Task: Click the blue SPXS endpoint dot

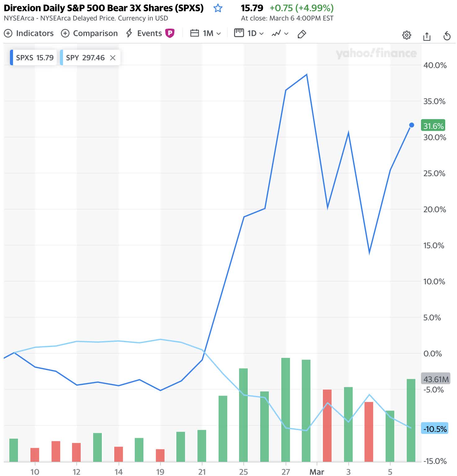Action: [x=411, y=125]
